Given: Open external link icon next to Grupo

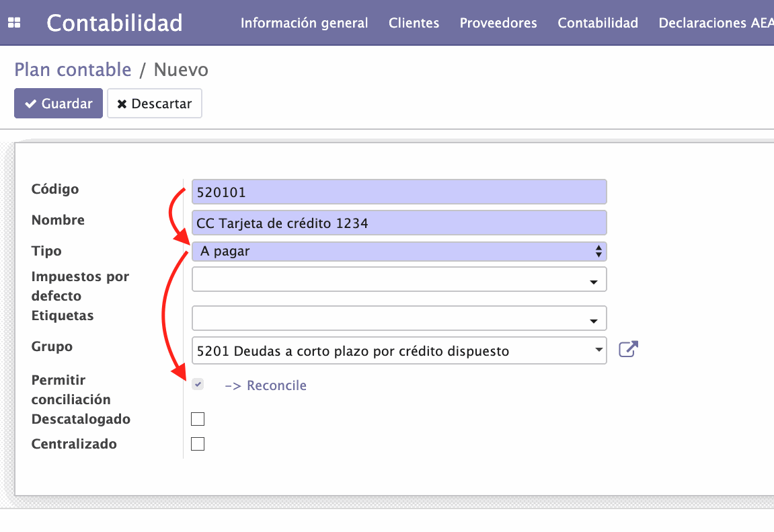Looking at the screenshot, I should tap(628, 350).
